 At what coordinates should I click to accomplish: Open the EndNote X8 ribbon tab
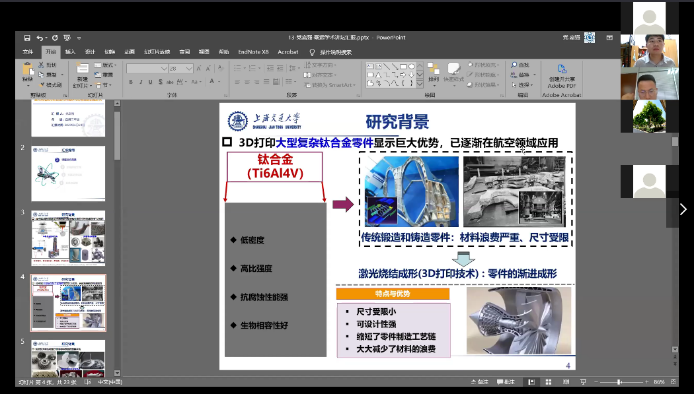tap(253, 52)
